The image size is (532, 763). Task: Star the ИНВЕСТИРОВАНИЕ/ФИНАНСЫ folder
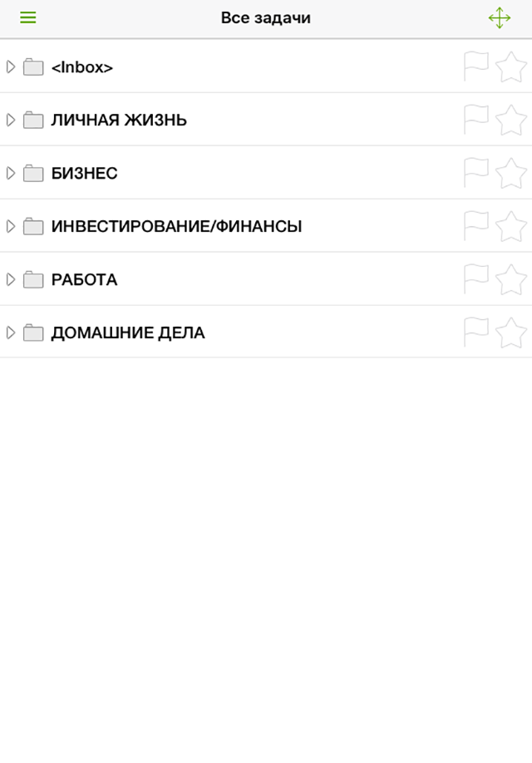pyautogui.click(x=511, y=226)
